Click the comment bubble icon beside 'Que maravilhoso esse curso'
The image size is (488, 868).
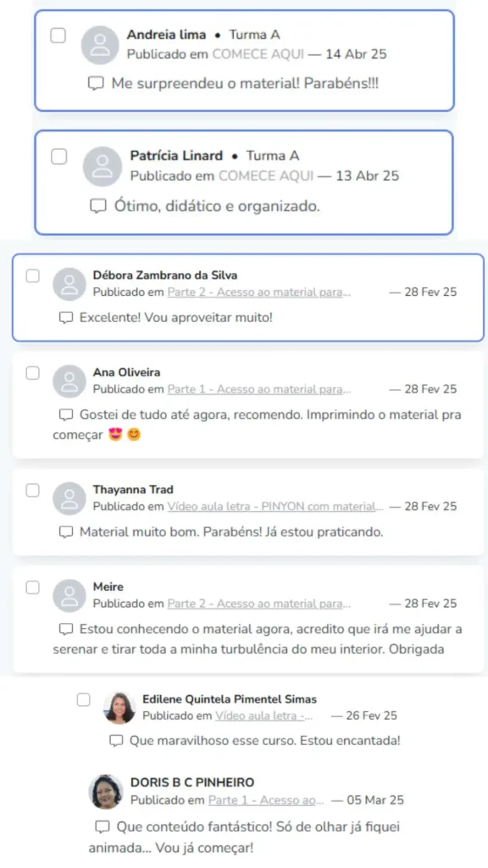pyautogui.click(x=115, y=741)
